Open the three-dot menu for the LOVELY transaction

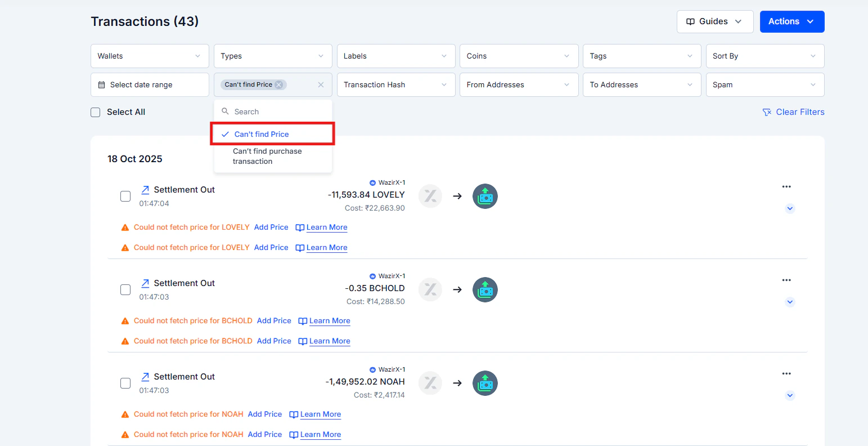pyautogui.click(x=786, y=186)
